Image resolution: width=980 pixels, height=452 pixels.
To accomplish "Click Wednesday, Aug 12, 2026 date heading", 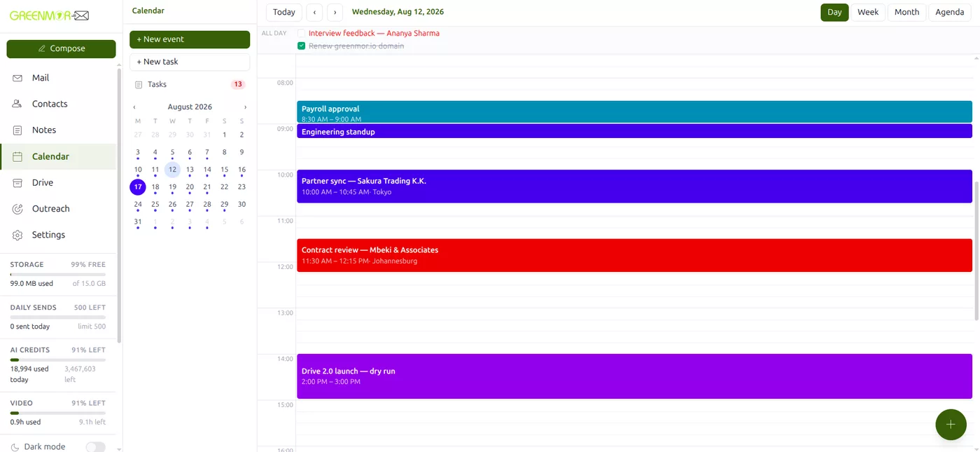I will (x=398, y=12).
